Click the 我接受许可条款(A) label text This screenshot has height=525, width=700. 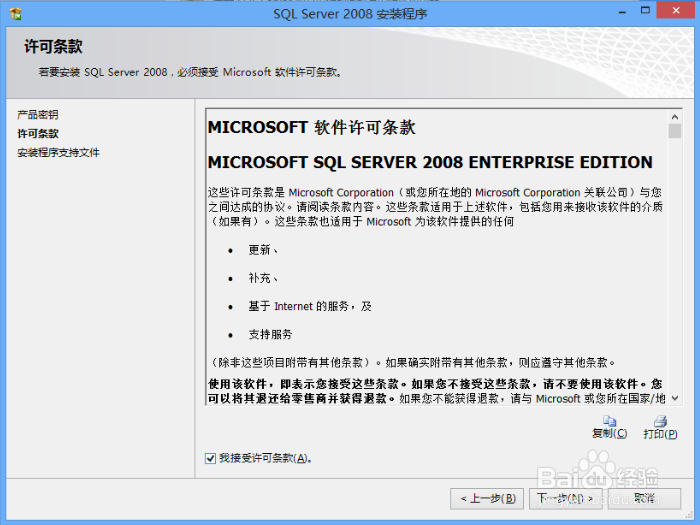[265, 458]
